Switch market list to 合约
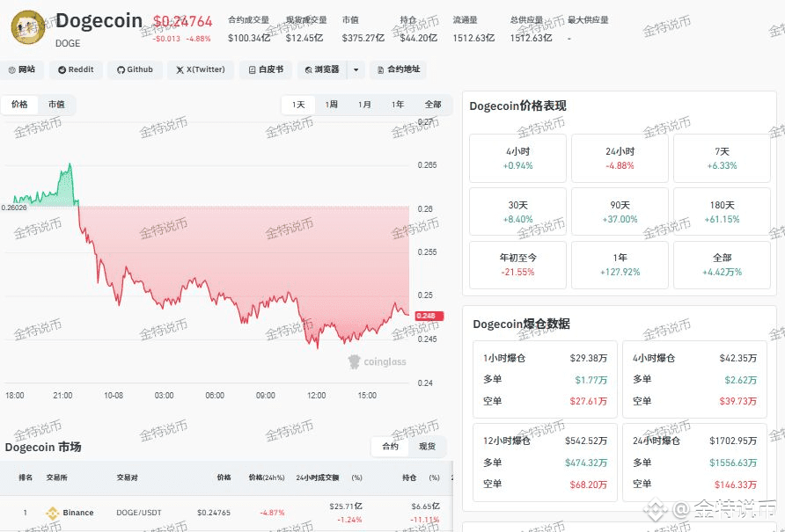The height and width of the screenshot is (532, 785). [390, 447]
